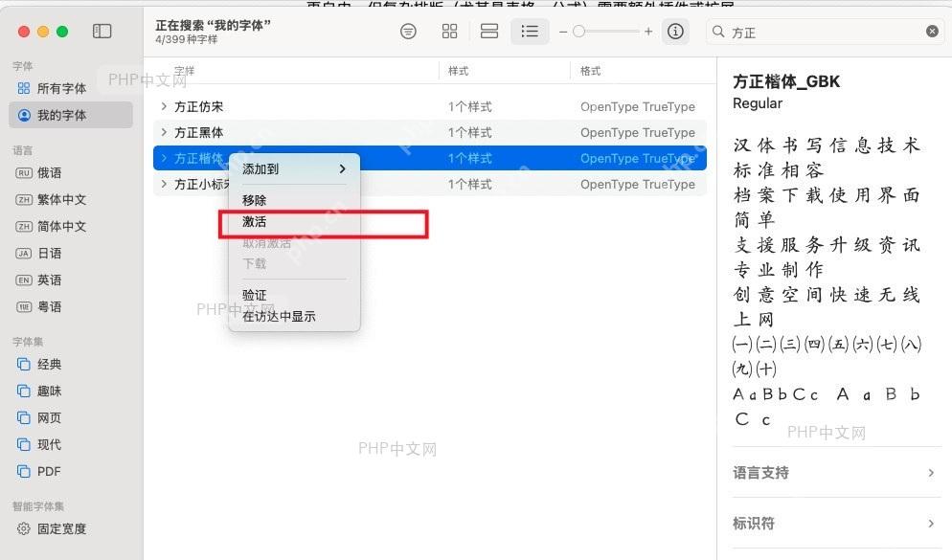Toggle the sidebar panel icon

[x=102, y=31]
